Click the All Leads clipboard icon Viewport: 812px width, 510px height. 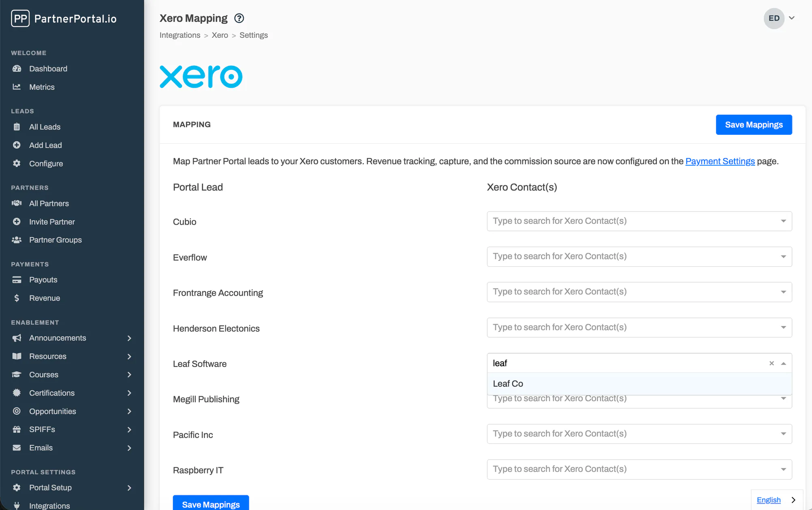click(x=17, y=127)
